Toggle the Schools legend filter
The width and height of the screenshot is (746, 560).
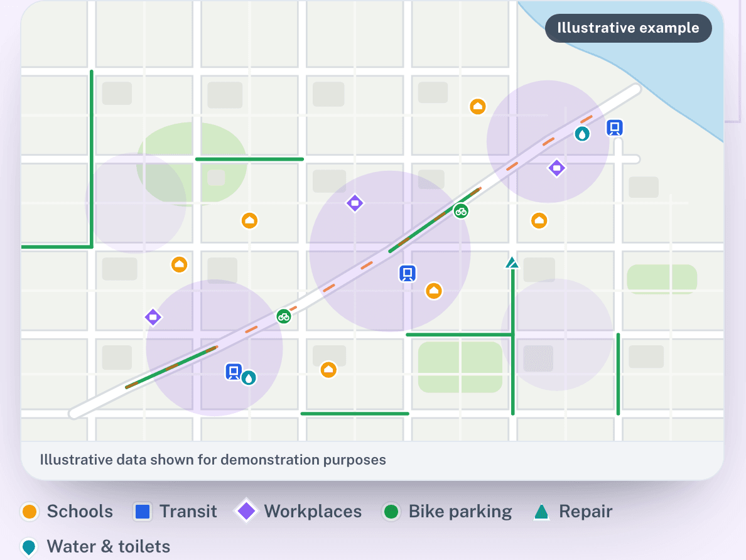pos(67,512)
